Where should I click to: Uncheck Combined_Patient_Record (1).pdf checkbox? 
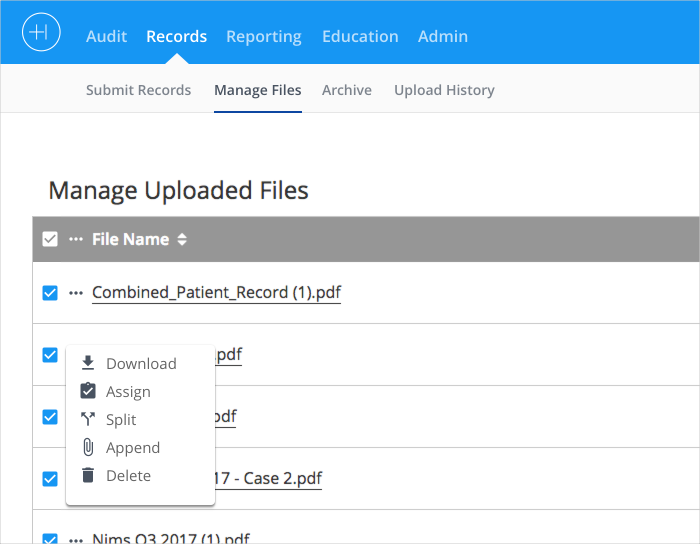pyautogui.click(x=50, y=293)
